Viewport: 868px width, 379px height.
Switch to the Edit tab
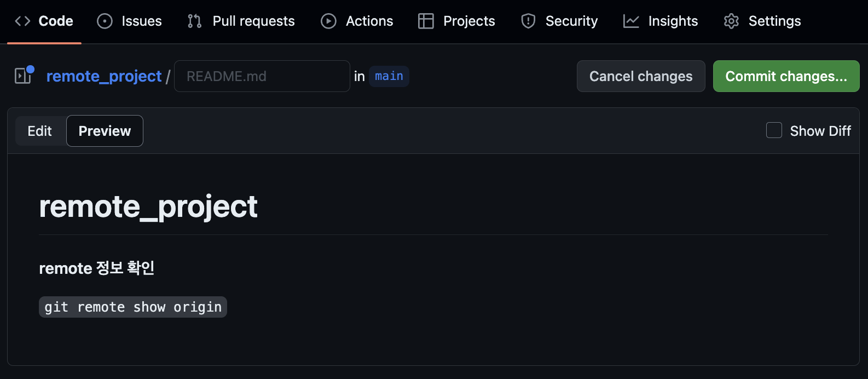(40, 131)
